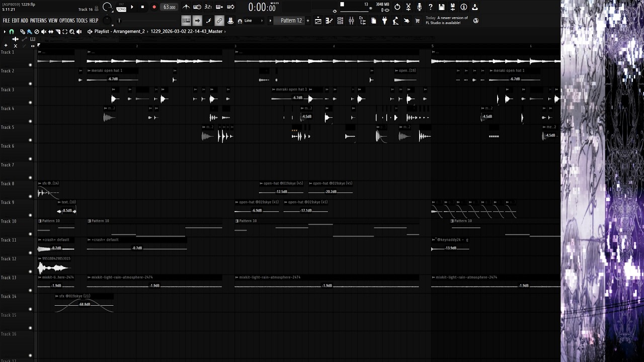
Task: Click the undo history icon
Action: point(397,7)
